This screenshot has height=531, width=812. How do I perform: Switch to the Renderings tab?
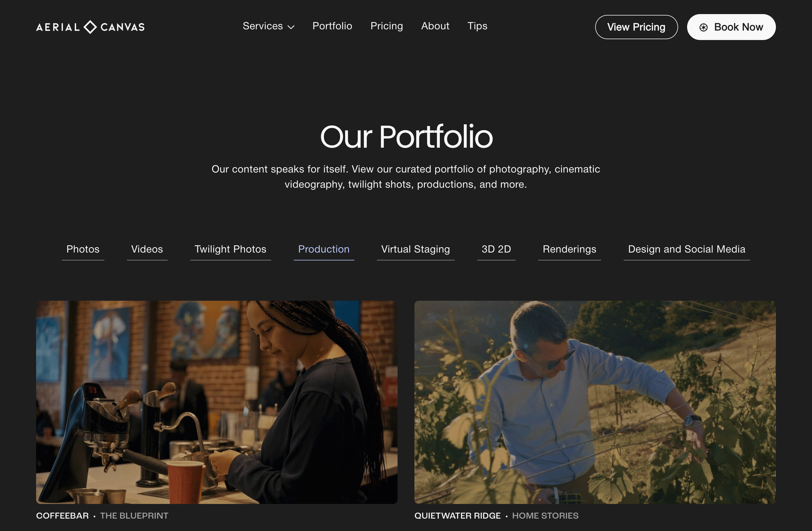click(570, 249)
